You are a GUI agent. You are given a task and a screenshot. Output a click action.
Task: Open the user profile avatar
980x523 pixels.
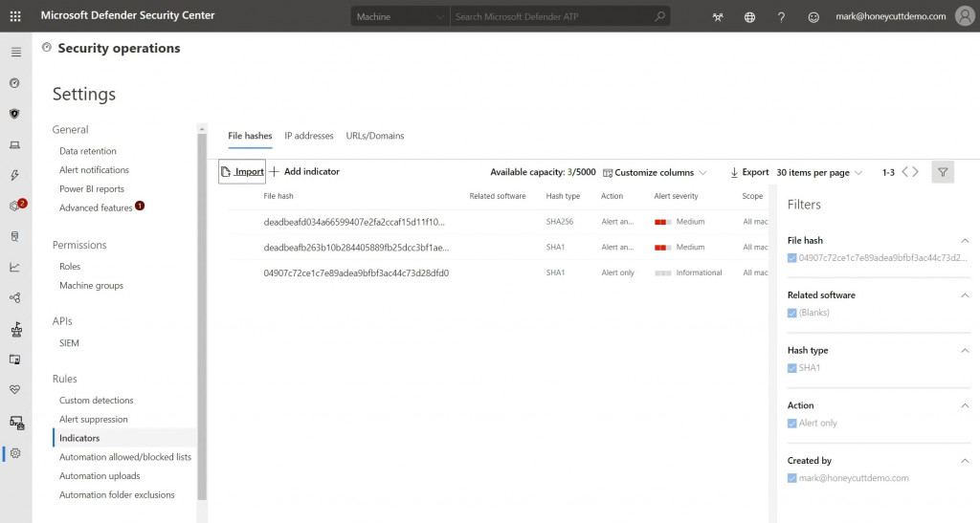966,16
